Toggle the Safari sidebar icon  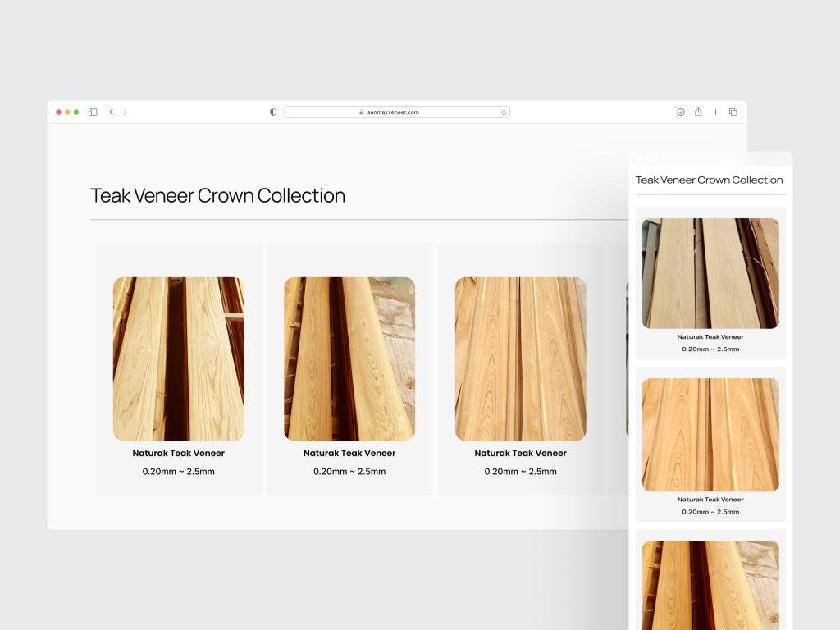pyautogui.click(x=93, y=112)
